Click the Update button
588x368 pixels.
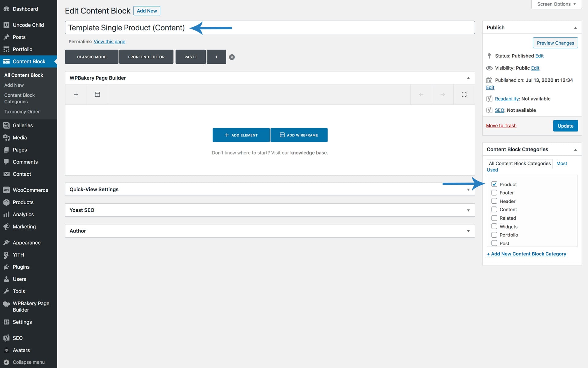click(x=565, y=126)
